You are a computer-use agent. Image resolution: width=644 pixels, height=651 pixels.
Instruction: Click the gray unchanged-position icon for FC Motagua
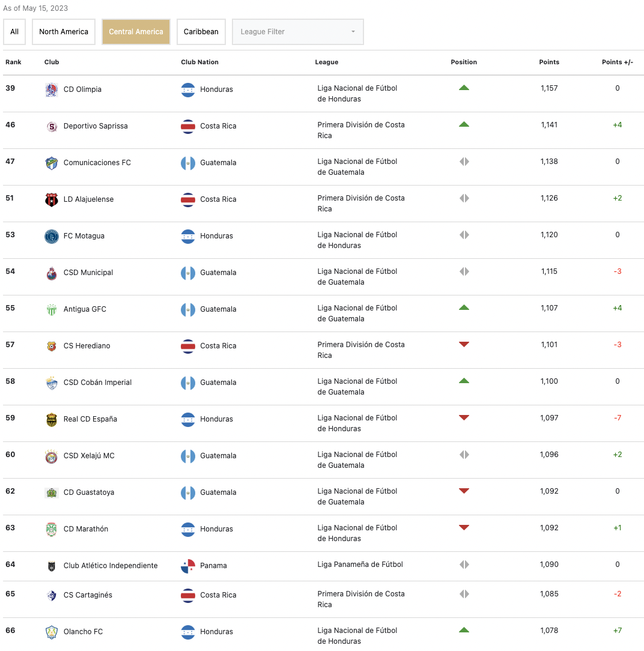(464, 235)
